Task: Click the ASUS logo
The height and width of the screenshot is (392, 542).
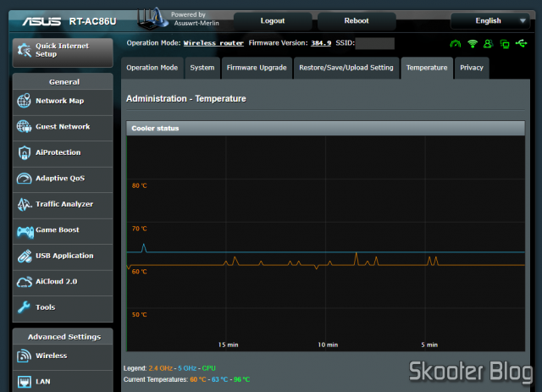Action: pos(41,22)
